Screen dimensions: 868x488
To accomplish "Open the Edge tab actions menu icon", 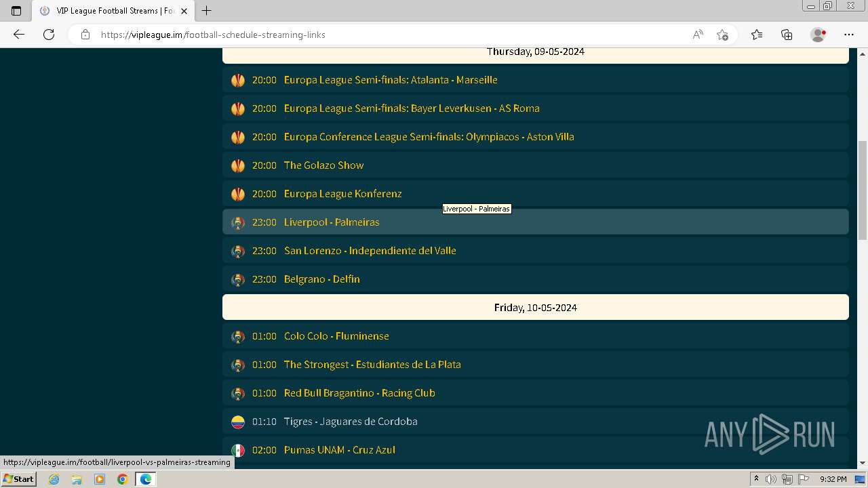I will pyautogui.click(x=16, y=11).
